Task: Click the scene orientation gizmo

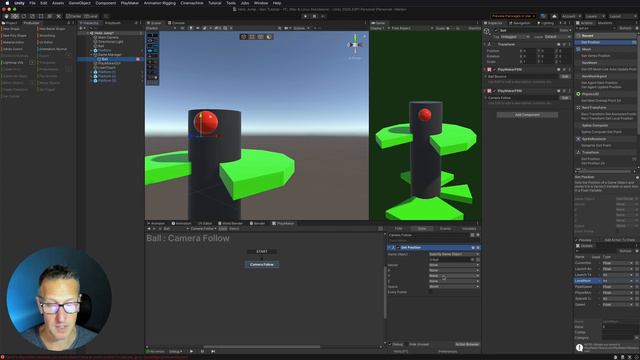Action: (355, 44)
